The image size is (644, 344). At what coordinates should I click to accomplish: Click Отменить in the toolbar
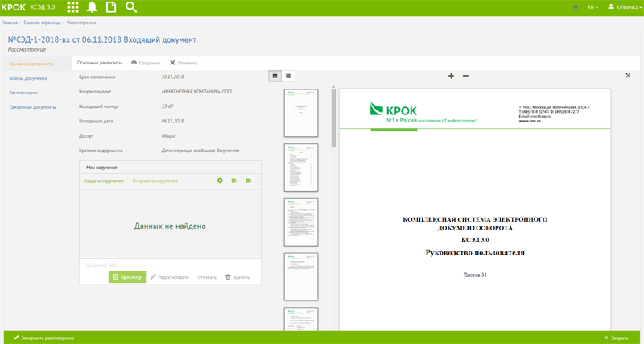tap(184, 64)
